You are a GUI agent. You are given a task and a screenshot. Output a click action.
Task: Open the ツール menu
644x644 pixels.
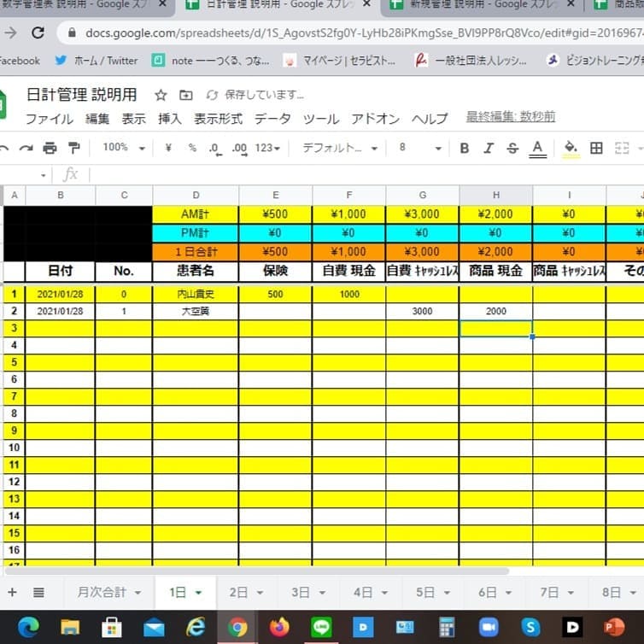(321, 119)
